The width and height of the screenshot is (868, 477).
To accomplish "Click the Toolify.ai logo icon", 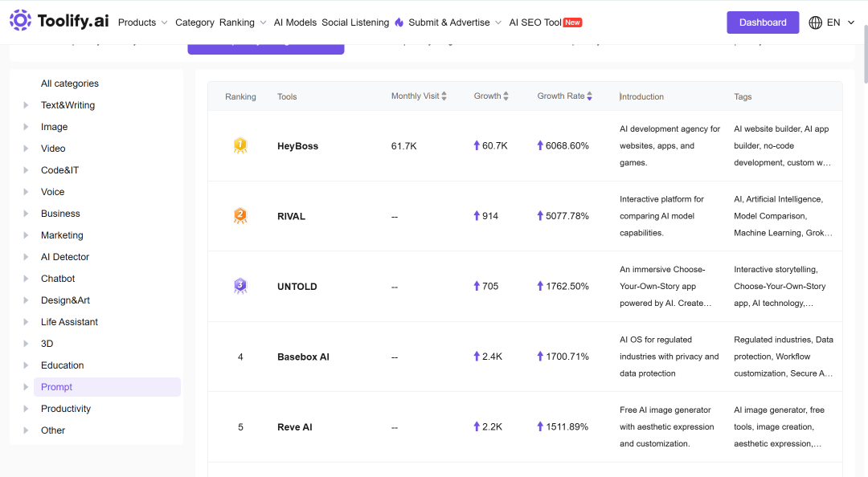I will click(x=20, y=20).
